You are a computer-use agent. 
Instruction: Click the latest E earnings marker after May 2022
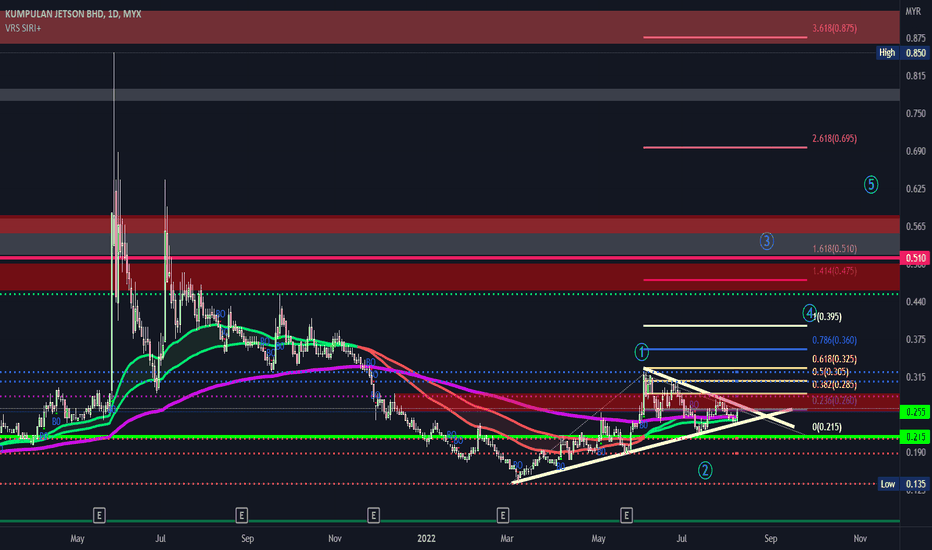(626, 515)
